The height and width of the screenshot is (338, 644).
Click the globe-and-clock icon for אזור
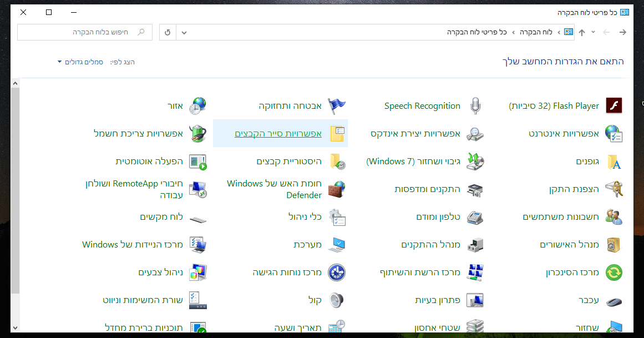(197, 105)
